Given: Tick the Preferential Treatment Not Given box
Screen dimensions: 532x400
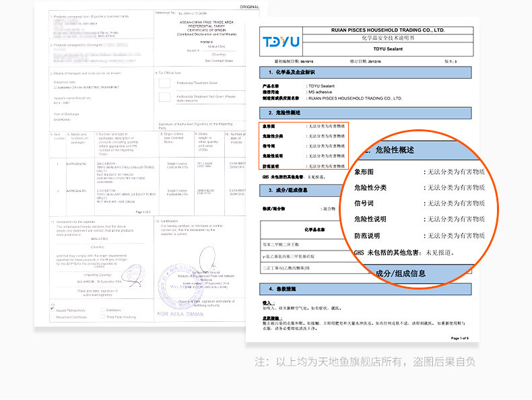Looking at the screenshot, I should coord(164,98).
